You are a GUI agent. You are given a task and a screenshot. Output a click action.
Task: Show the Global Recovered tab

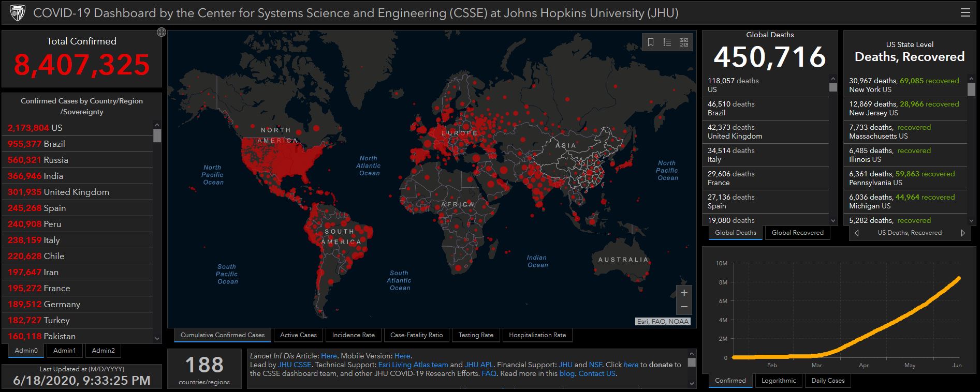798,233
